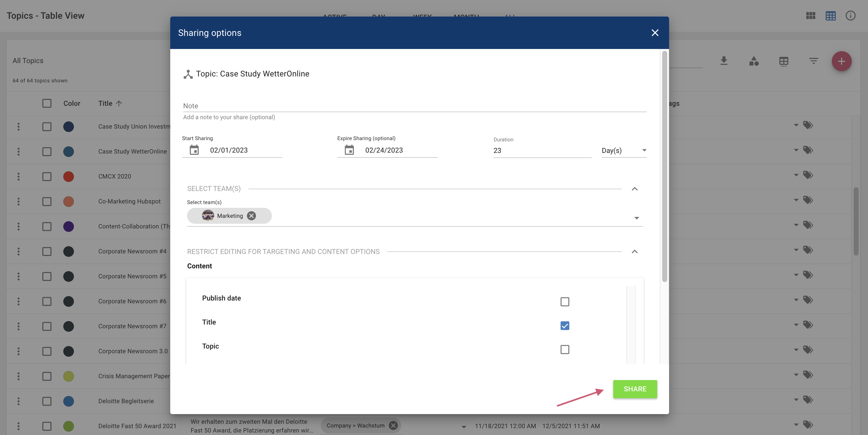Click Duration field showing 23

point(542,150)
